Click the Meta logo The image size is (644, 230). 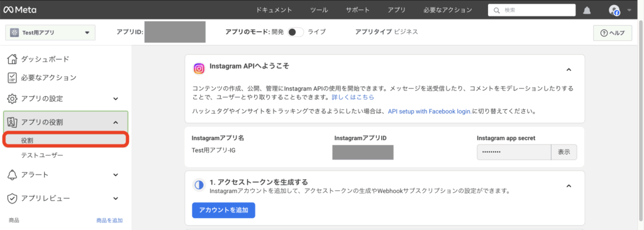(19, 10)
